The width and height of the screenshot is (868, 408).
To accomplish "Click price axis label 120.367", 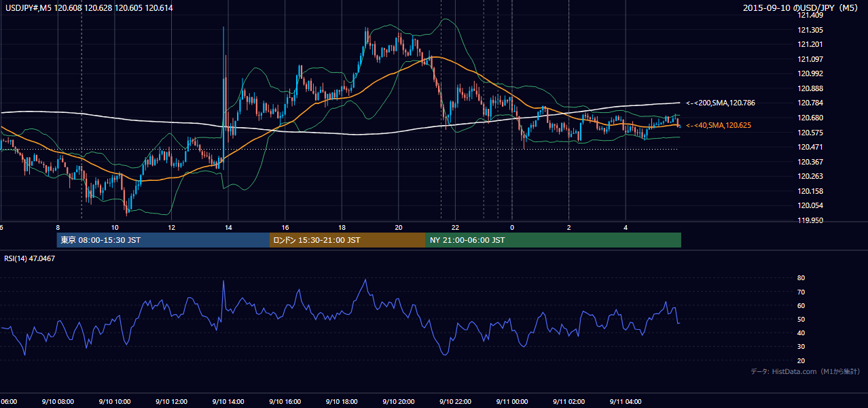I will click(812, 162).
